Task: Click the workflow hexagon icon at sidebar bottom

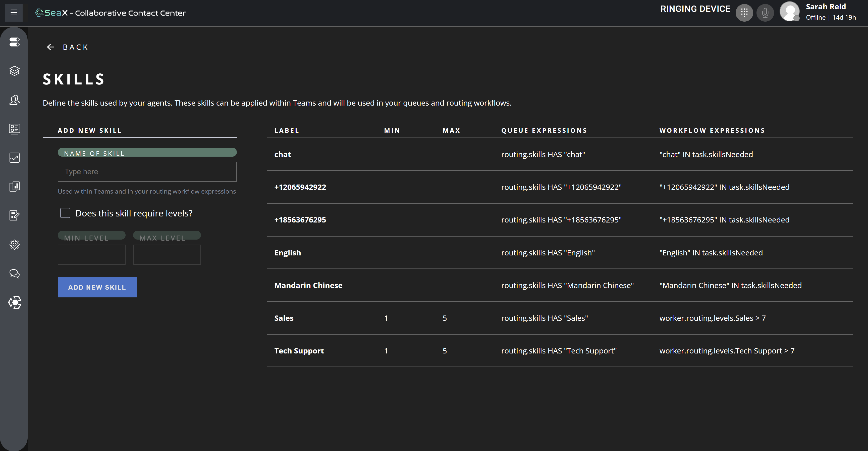Action: pos(14,303)
